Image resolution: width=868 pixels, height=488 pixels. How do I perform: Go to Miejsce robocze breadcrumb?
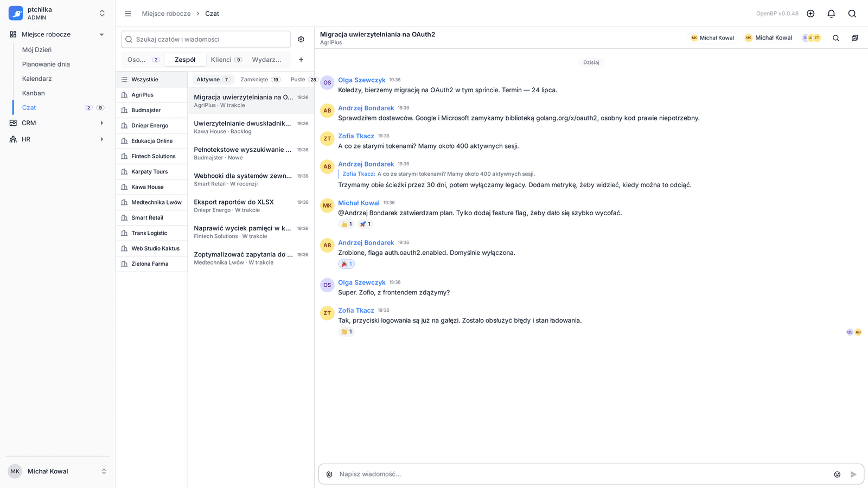coord(166,14)
